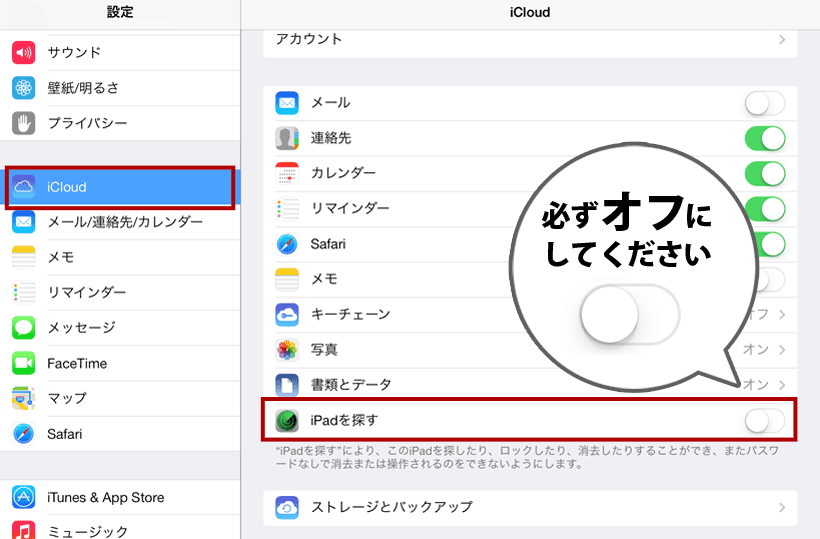
Task: Tap the キーチェーン key icon
Action: click(287, 315)
